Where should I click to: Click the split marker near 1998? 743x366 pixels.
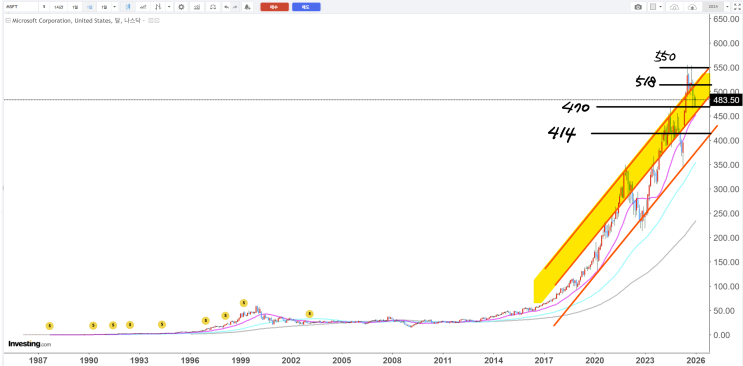[226, 315]
